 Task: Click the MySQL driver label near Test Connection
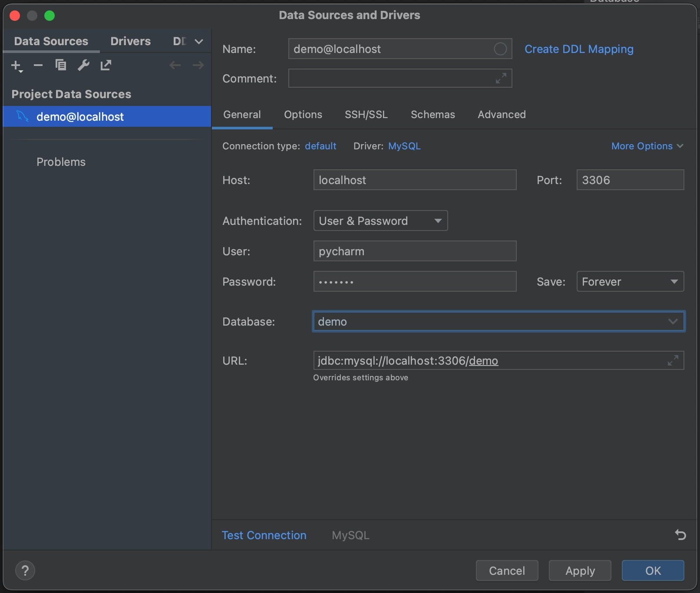point(351,535)
